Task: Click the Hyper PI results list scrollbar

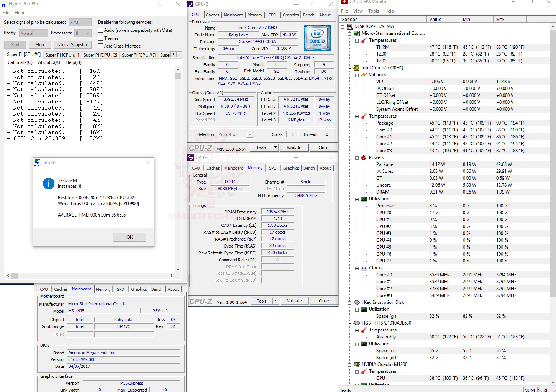Action: pyautogui.click(x=178, y=76)
